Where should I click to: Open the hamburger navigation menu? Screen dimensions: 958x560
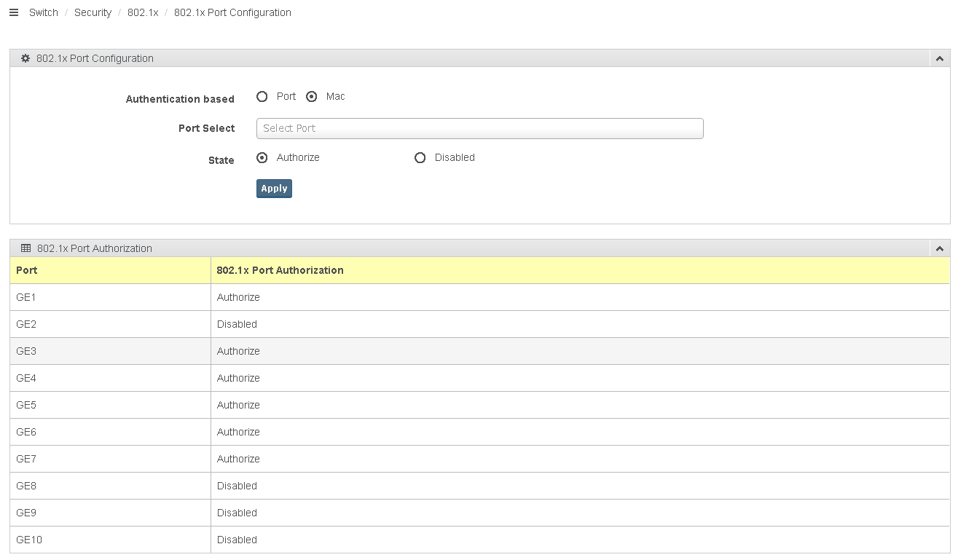point(13,12)
